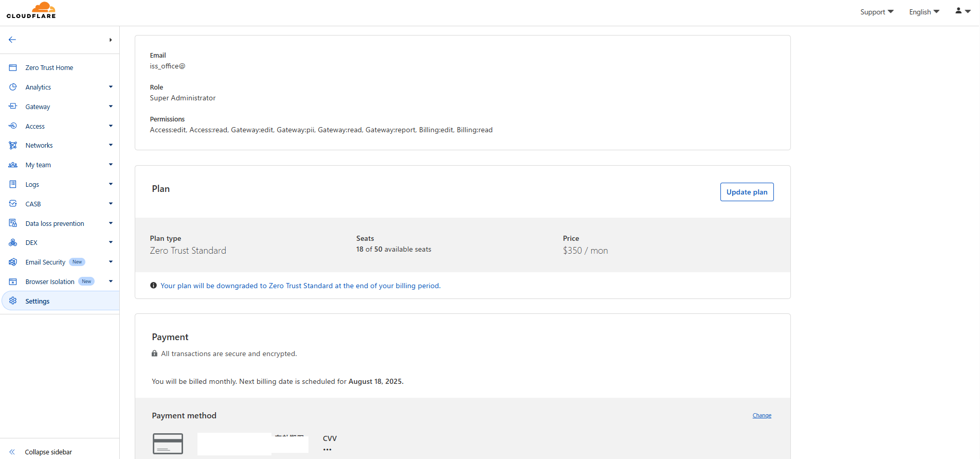
Task: Expand the CASB submenu arrow
Action: pyautogui.click(x=111, y=204)
